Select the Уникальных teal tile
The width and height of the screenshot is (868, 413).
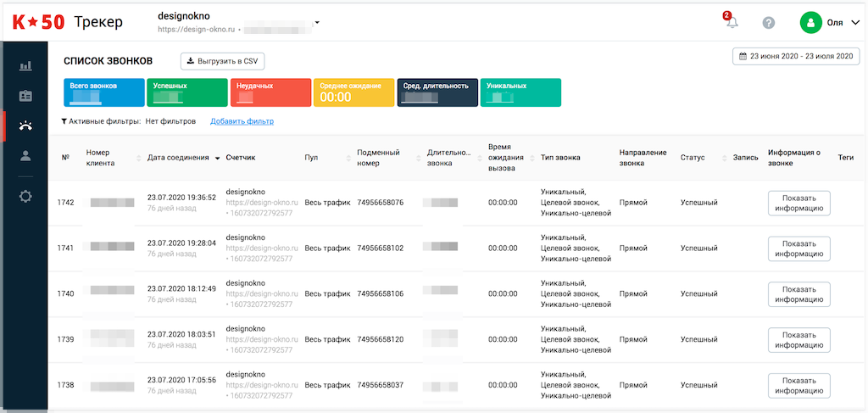521,92
